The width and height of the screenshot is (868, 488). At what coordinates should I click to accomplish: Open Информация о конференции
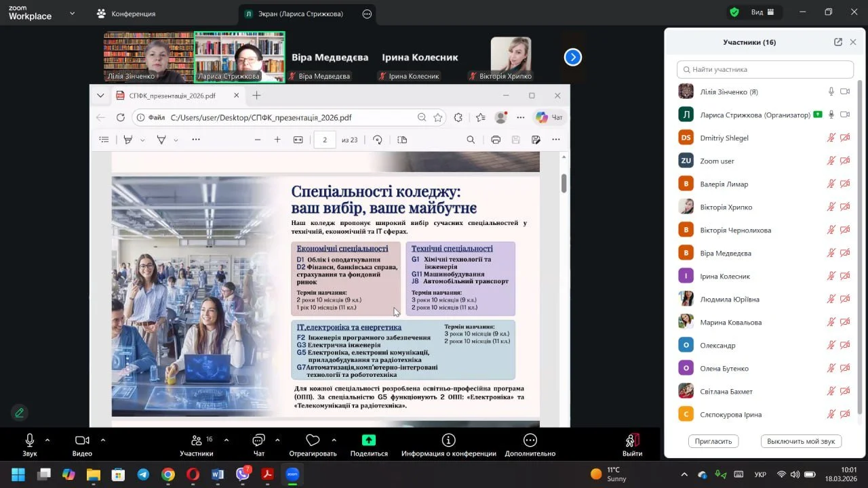448,445
